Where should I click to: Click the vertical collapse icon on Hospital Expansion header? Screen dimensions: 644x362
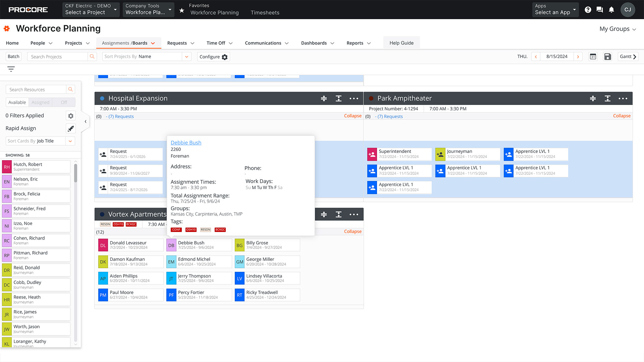point(338,98)
